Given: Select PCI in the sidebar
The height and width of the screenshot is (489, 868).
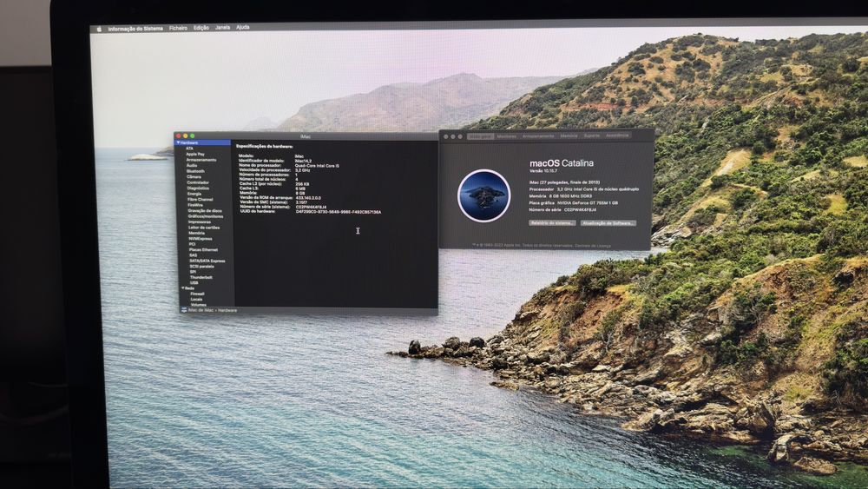Looking at the screenshot, I should [192, 244].
